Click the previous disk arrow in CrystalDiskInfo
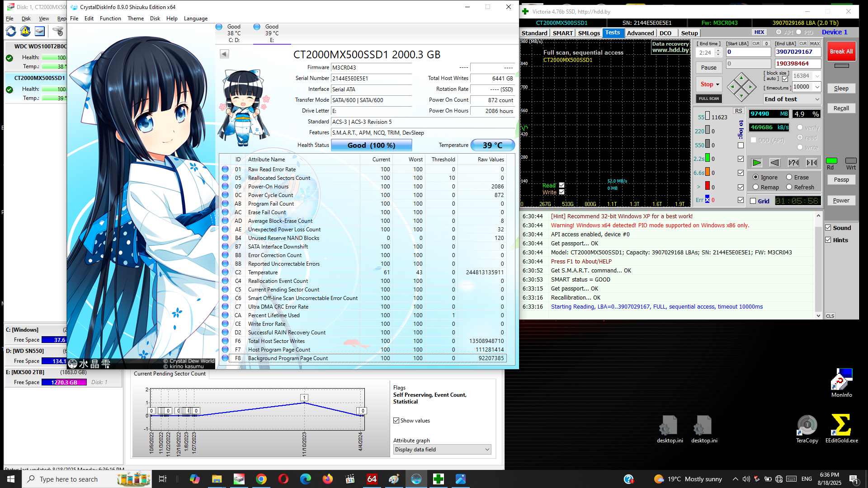The image size is (868, 488). [224, 54]
